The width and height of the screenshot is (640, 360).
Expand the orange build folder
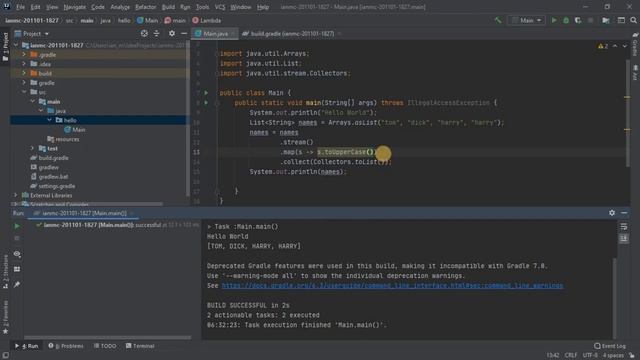[x=24, y=73]
